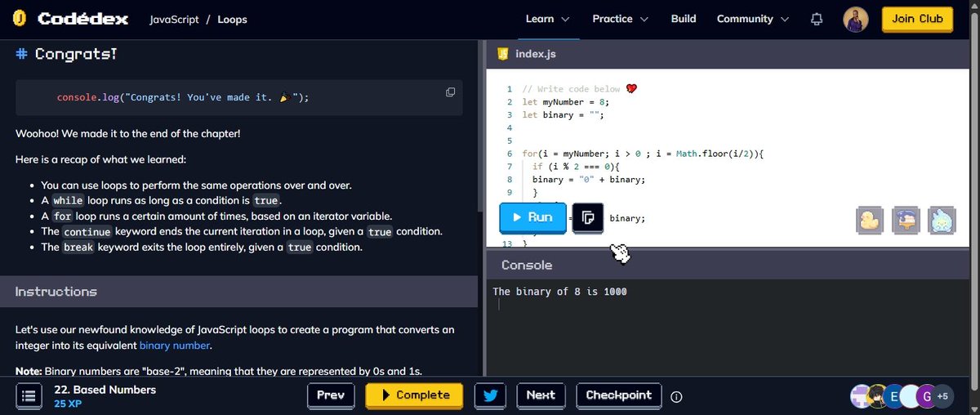Click the Join Club button

pos(917,19)
